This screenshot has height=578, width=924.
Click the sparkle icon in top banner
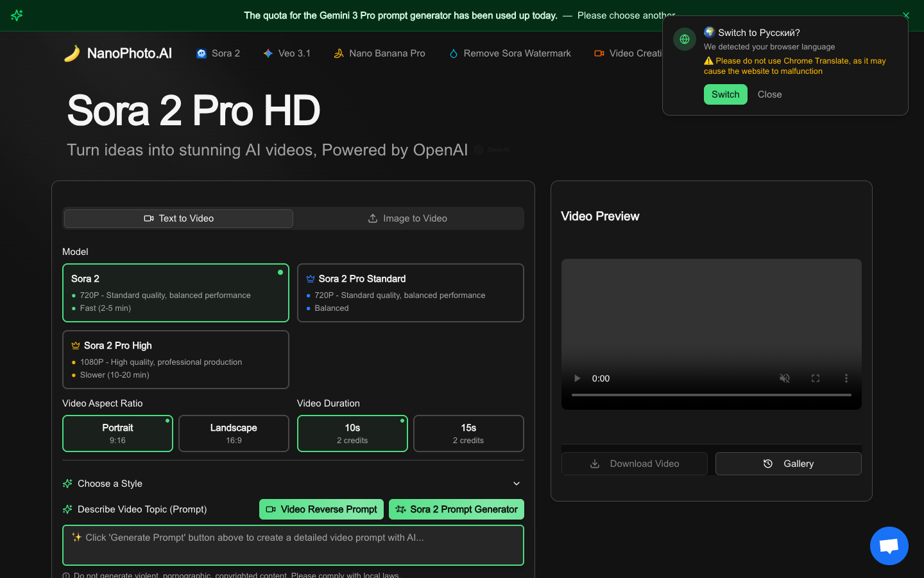click(17, 15)
